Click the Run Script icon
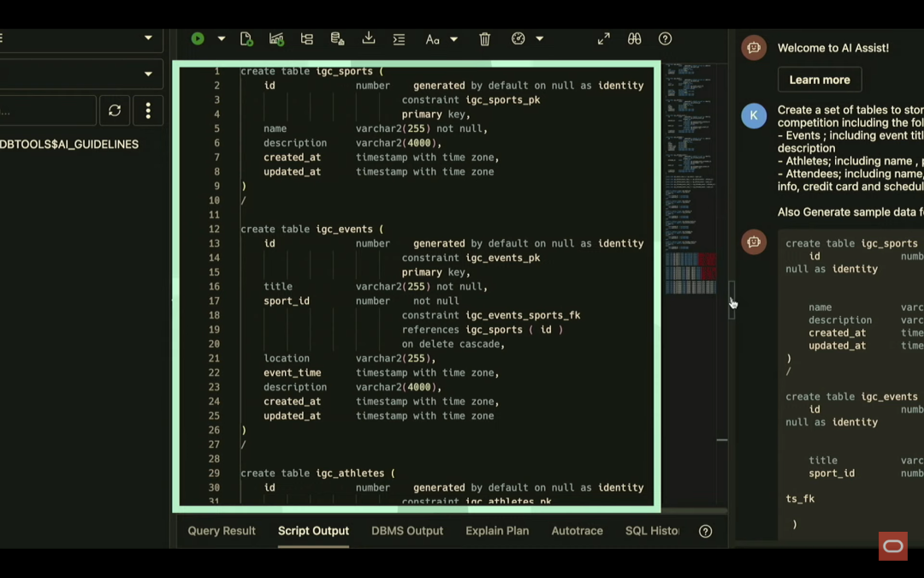The width and height of the screenshot is (924, 578). coord(246,39)
